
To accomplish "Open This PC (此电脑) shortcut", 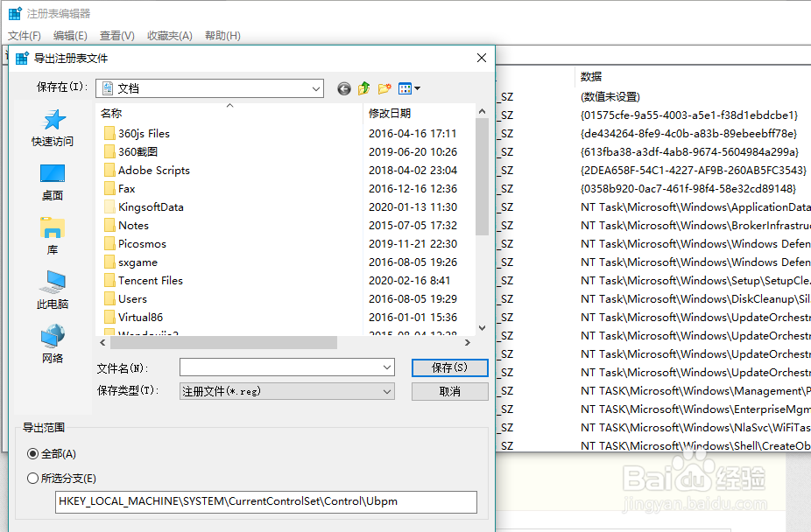I will click(x=53, y=290).
